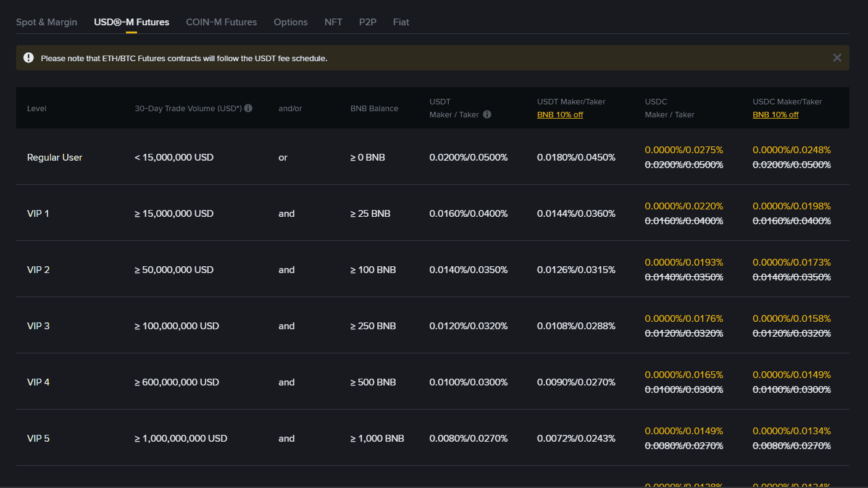Switch to the COIN-M Futures tab
This screenshot has width=868, height=488.
coord(221,22)
